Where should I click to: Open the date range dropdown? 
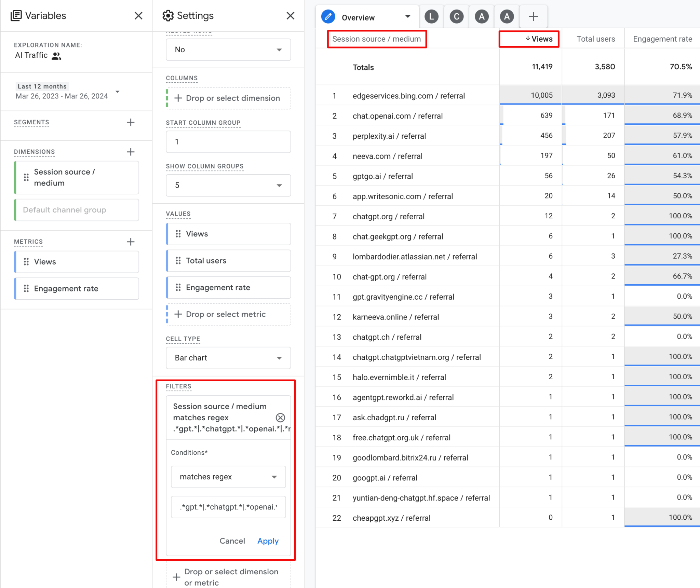pyautogui.click(x=118, y=92)
